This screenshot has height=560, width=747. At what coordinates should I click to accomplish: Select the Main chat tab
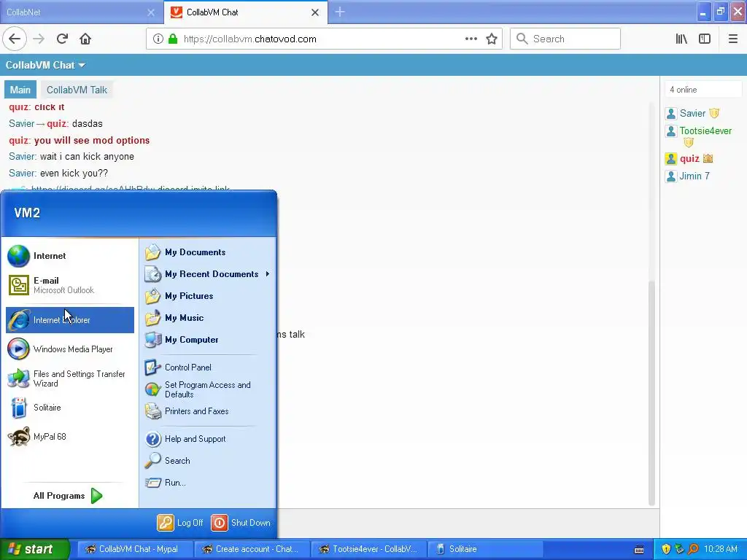pos(20,90)
